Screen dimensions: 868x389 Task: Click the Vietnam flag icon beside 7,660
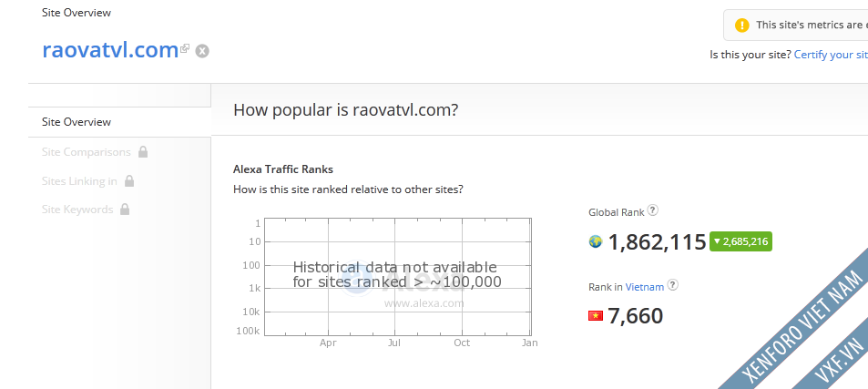tap(596, 316)
